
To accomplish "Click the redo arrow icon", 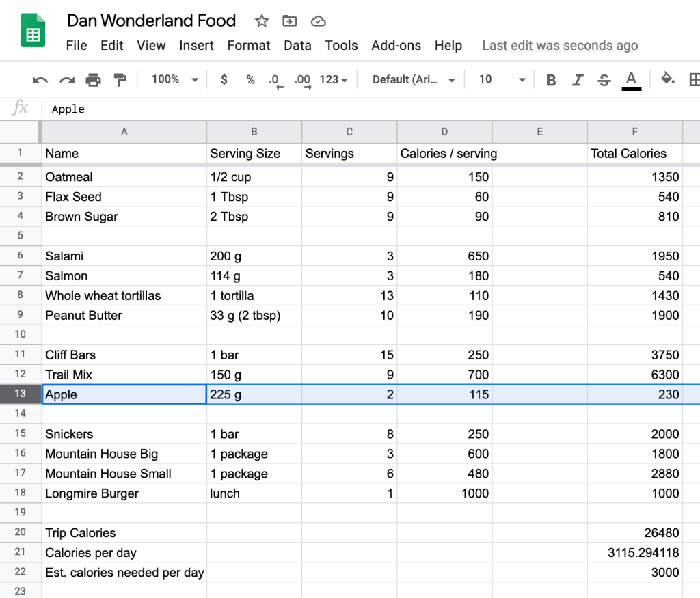I will 66,80.
